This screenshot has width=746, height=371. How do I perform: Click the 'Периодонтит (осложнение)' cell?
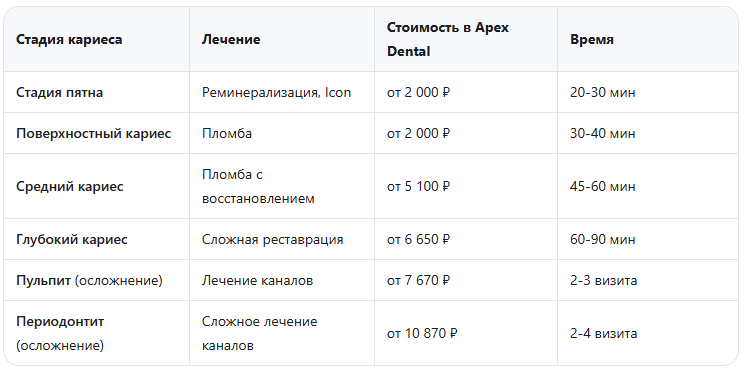[x=60, y=333]
